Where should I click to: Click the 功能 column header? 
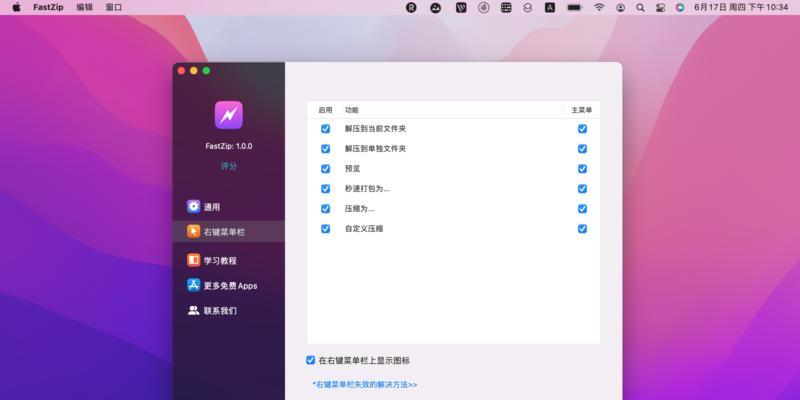point(352,110)
